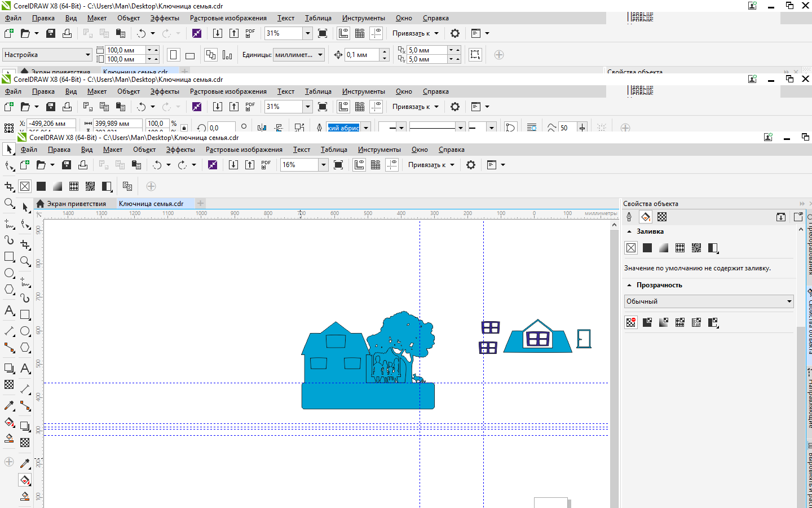
Task: Open Options gear in the front window toolbar
Action: coord(471,165)
